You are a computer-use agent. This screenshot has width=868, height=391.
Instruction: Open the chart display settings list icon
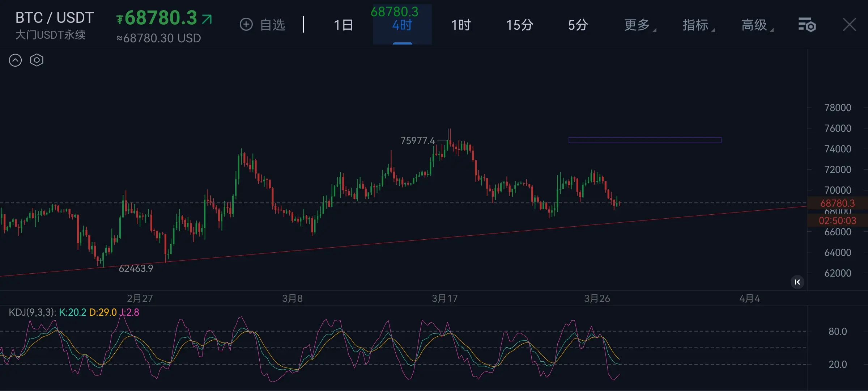807,25
